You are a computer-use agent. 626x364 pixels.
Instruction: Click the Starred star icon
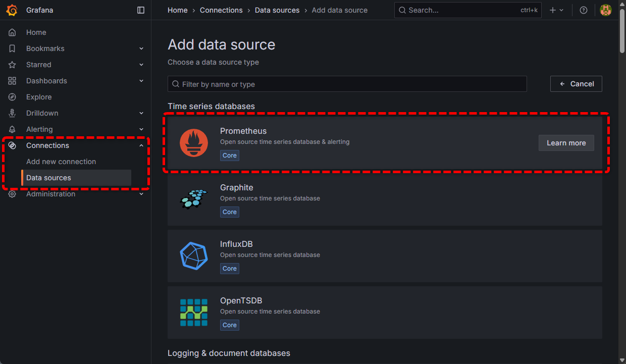[12, 65]
